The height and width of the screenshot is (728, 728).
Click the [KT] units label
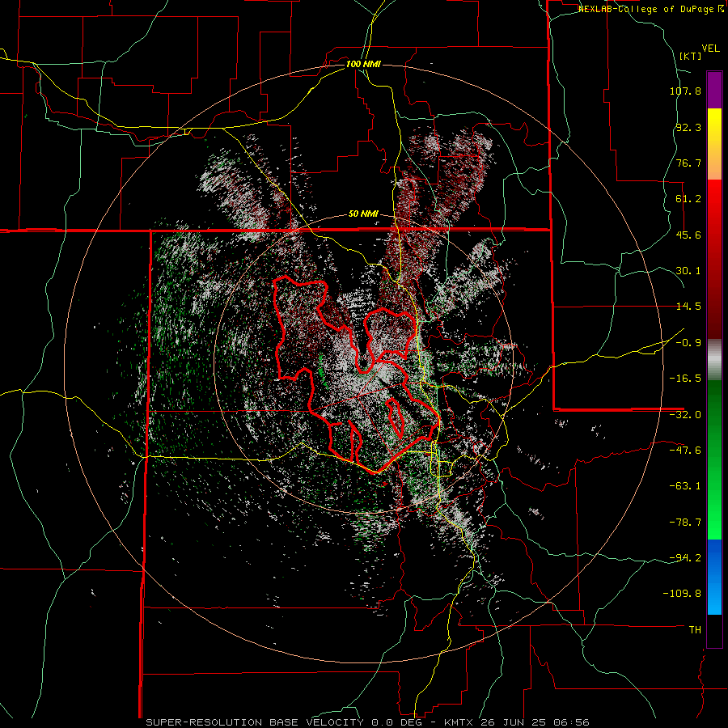coord(690,56)
